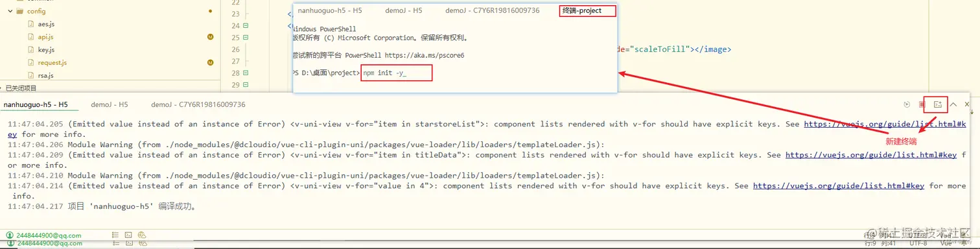Screen dimensions: 980x249
Task: Select demoJ - C7Y6R19816009736 tab in popup
Action: [x=493, y=11]
